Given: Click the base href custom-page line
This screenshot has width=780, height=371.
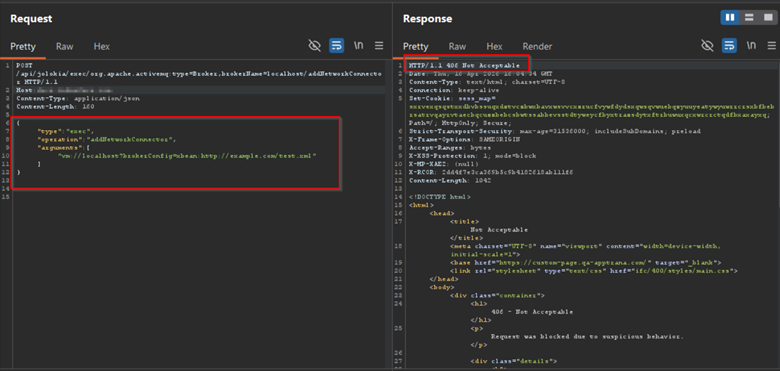Looking at the screenshot, I should [585, 263].
